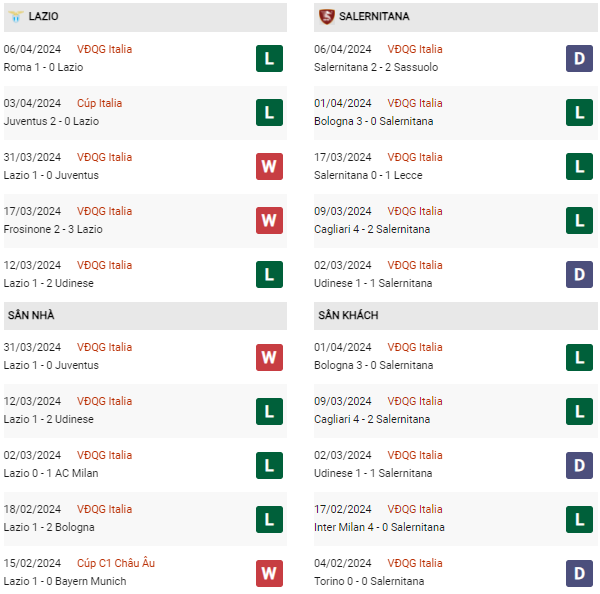Click the W badge for Lazio 1 - 0 Bayern Munich
Image resolution: width=600 pixels, height=594 pixels.
pos(269,572)
